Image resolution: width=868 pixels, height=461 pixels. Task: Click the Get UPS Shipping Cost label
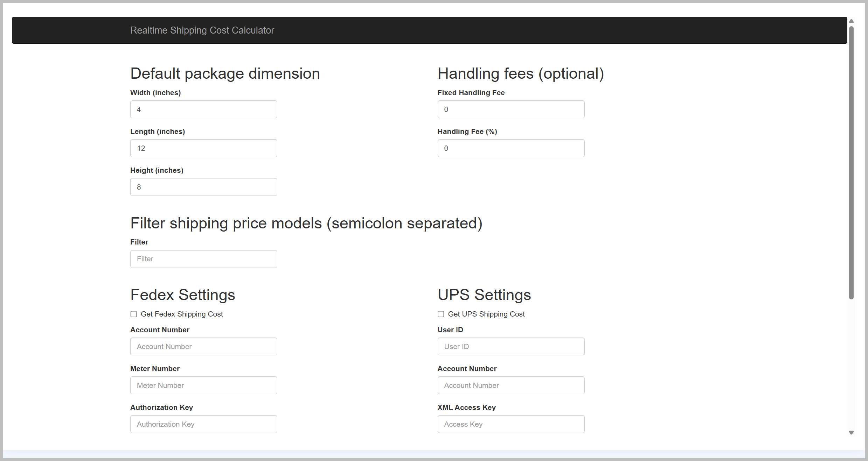tap(486, 314)
